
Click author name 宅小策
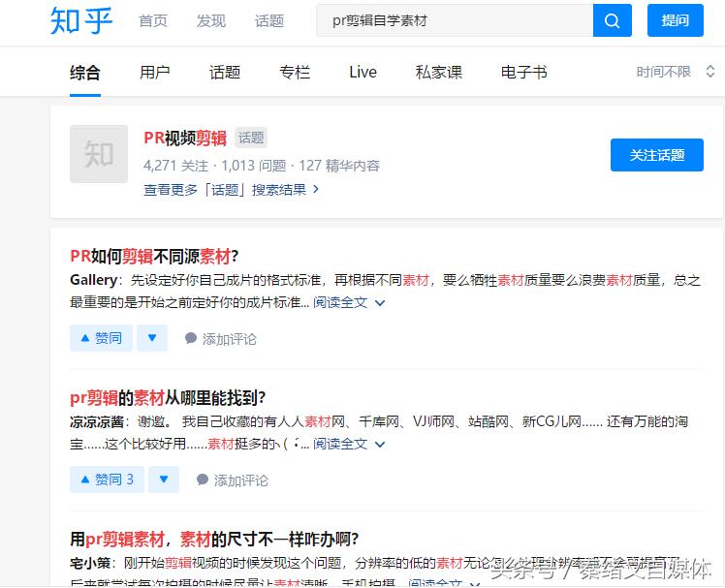90,563
